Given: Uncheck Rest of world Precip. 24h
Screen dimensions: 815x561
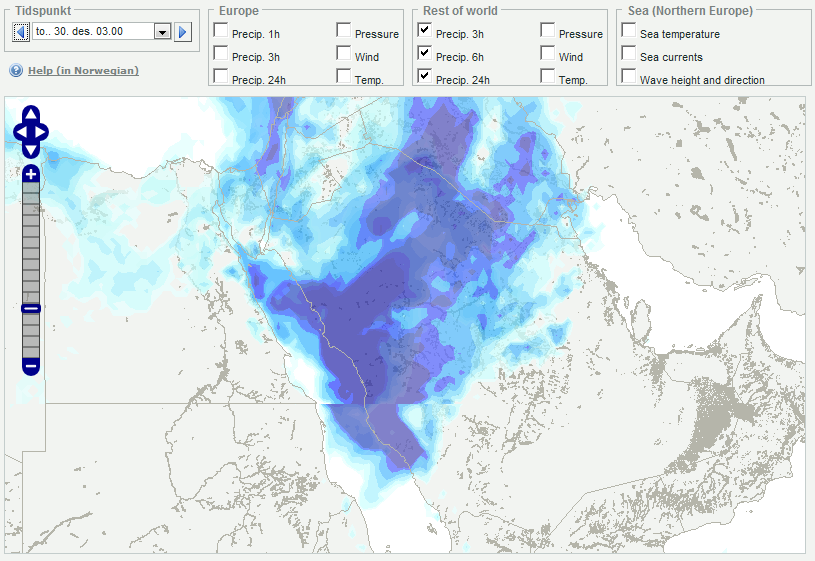Looking at the screenshot, I should point(425,76).
